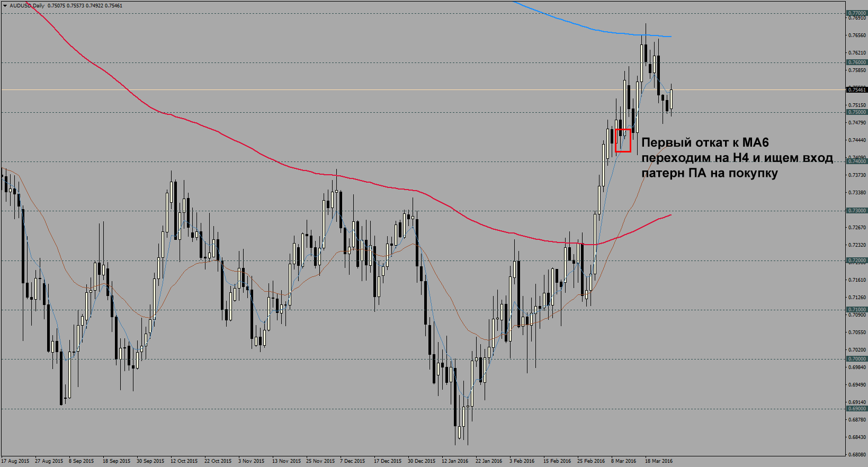Image resolution: width=868 pixels, height=467 pixels.
Task: Click the 0.76560 tick on price scale
Action: click(857, 35)
